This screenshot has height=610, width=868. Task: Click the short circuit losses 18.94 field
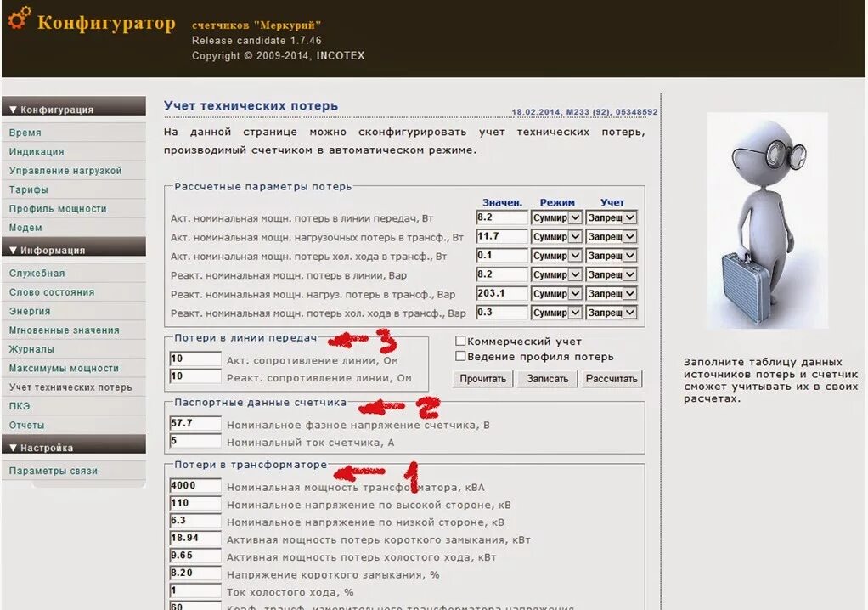[194, 538]
